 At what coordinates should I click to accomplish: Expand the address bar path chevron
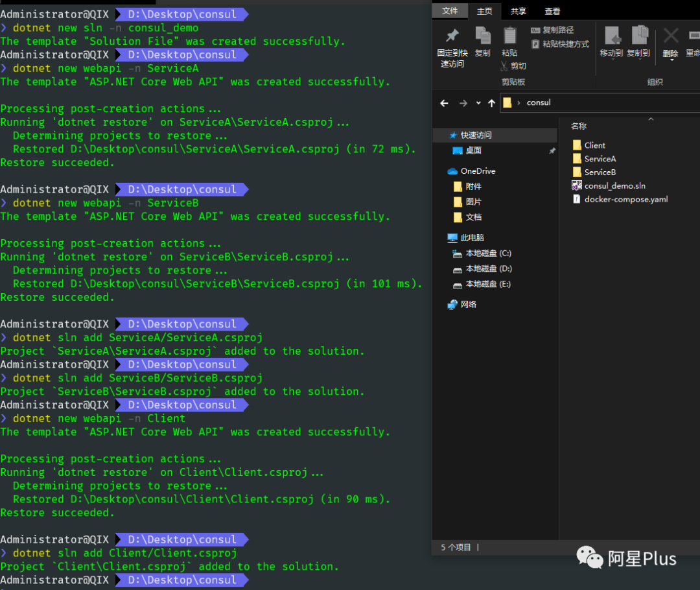tap(519, 102)
